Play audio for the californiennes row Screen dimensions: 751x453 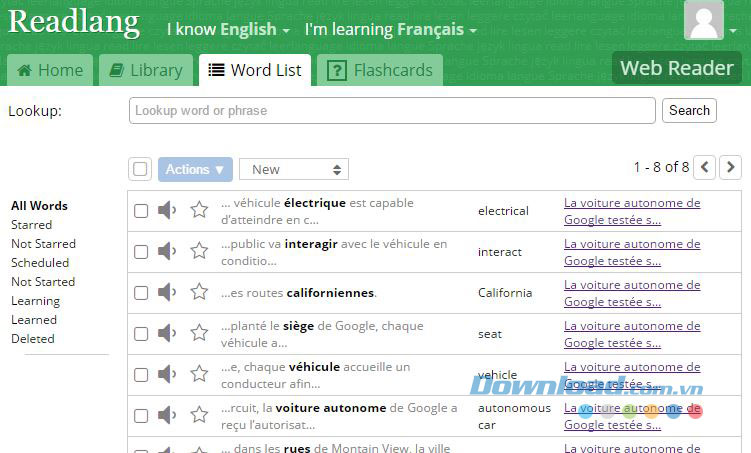167,292
